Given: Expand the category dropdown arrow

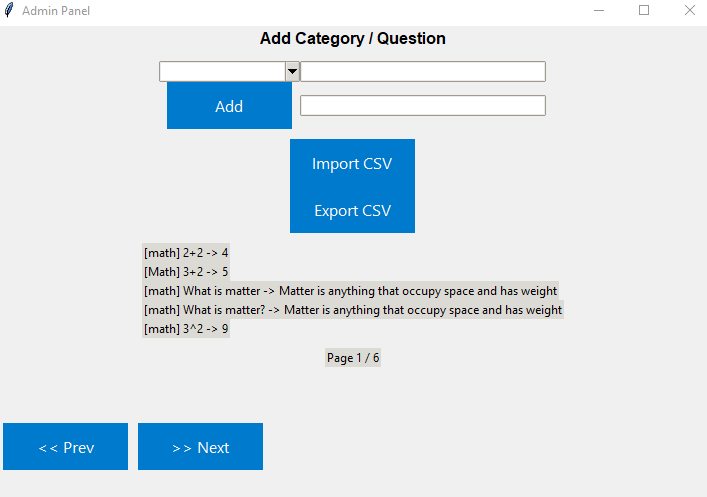Looking at the screenshot, I should 292,72.
